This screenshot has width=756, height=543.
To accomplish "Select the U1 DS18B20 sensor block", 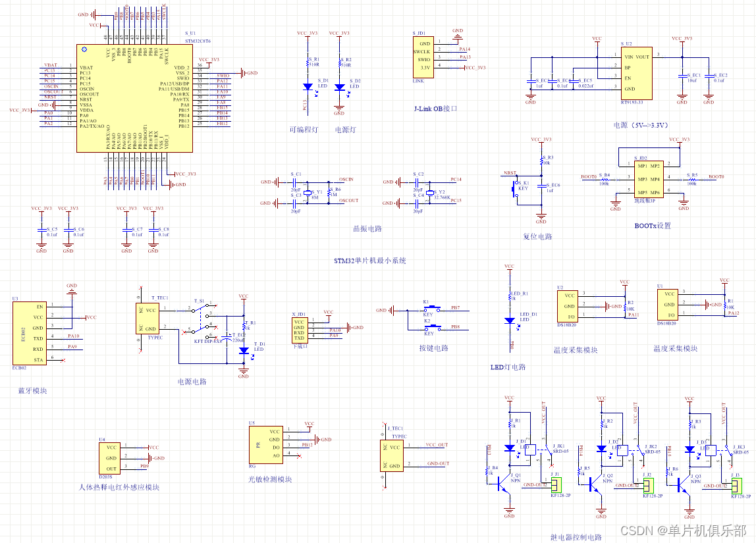I will [668, 305].
